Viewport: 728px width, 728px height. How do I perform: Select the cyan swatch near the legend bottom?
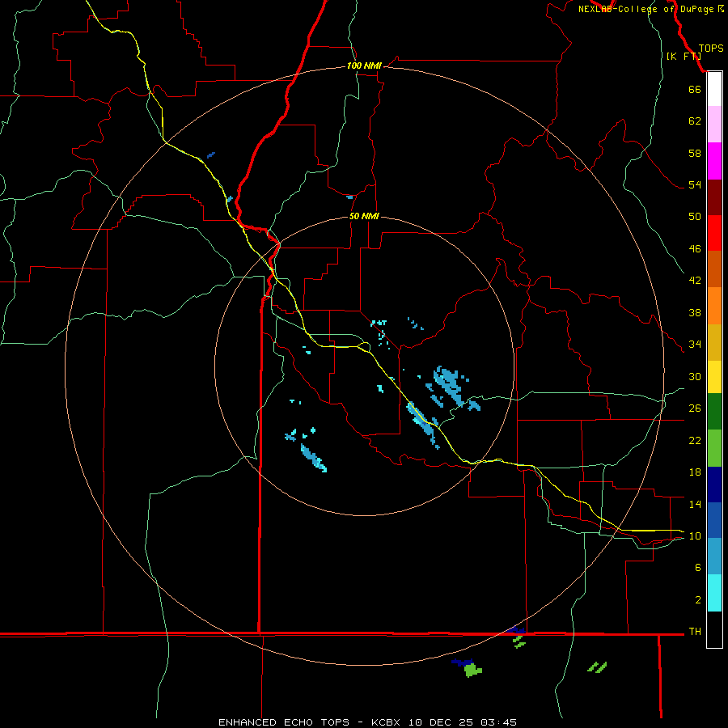(x=714, y=593)
